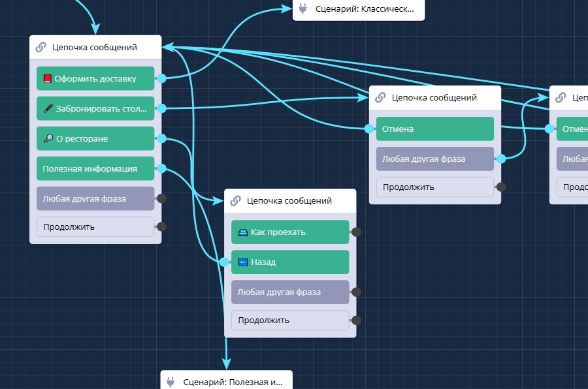This screenshot has width=588, height=389.
Task: Click the chain-link icon of the Как проехать node
Action: [236, 200]
